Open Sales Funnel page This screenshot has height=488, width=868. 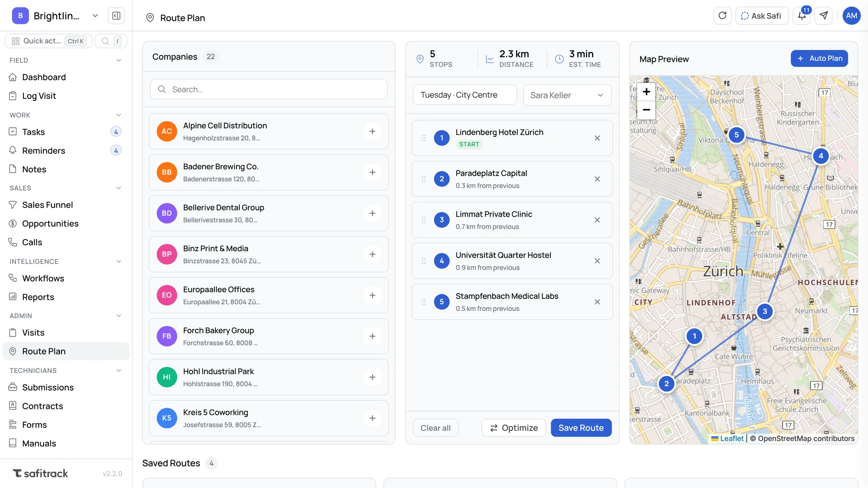(x=66, y=205)
